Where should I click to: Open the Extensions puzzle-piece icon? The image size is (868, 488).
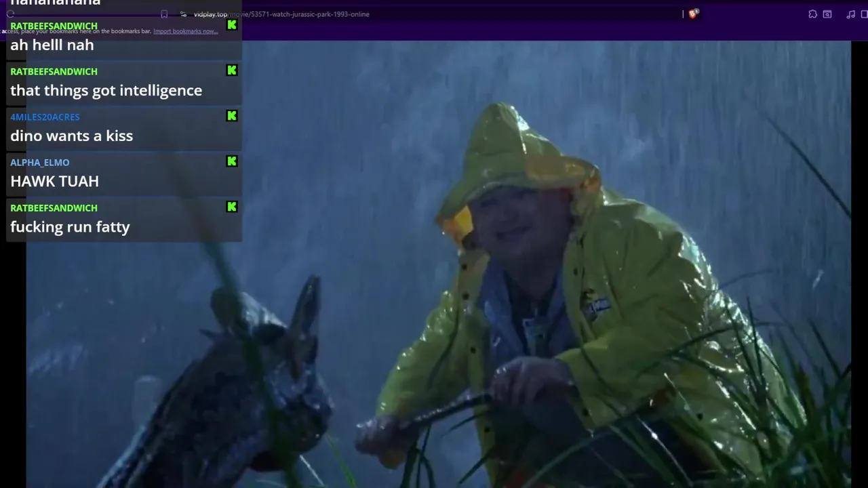tap(812, 14)
